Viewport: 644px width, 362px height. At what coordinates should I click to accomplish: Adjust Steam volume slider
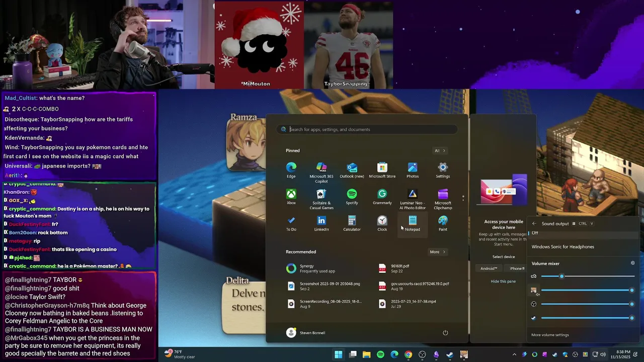(x=588, y=318)
